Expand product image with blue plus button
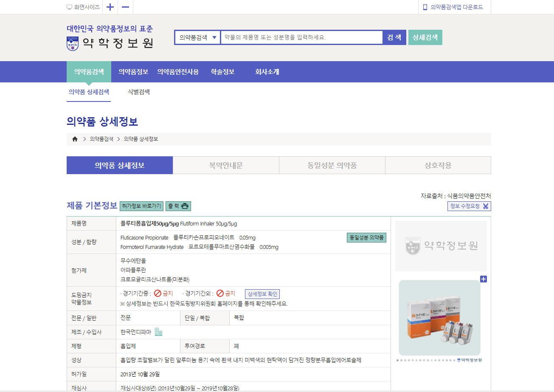Screen dimensions: 554x392 pos(484,279)
